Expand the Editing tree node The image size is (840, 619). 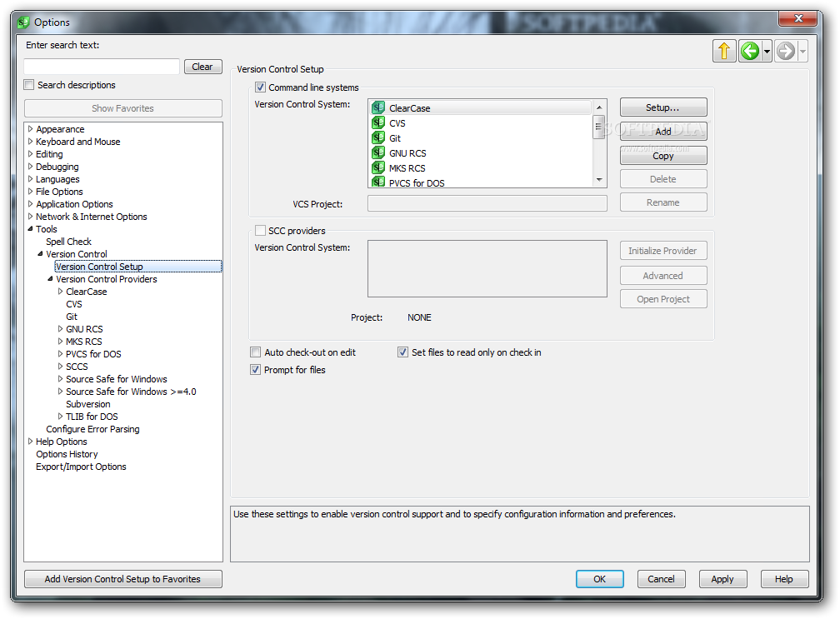click(31, 153)
